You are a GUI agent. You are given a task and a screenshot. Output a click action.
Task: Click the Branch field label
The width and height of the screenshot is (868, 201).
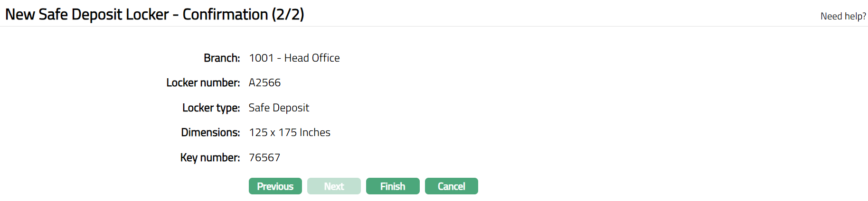click(222, 58)
